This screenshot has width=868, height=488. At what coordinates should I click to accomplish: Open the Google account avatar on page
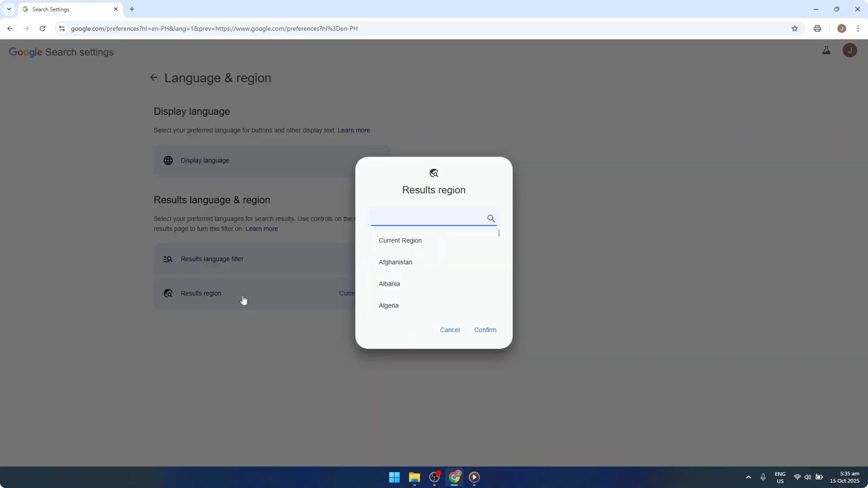coord(849,50)
